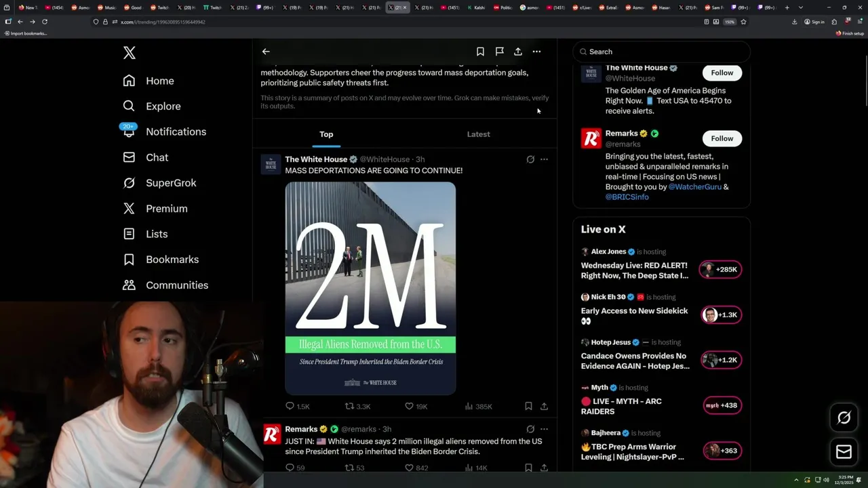The width and height of the screenshot is (868, 488).
Task: Open The White House profile avatar on post
Action: 271,163
